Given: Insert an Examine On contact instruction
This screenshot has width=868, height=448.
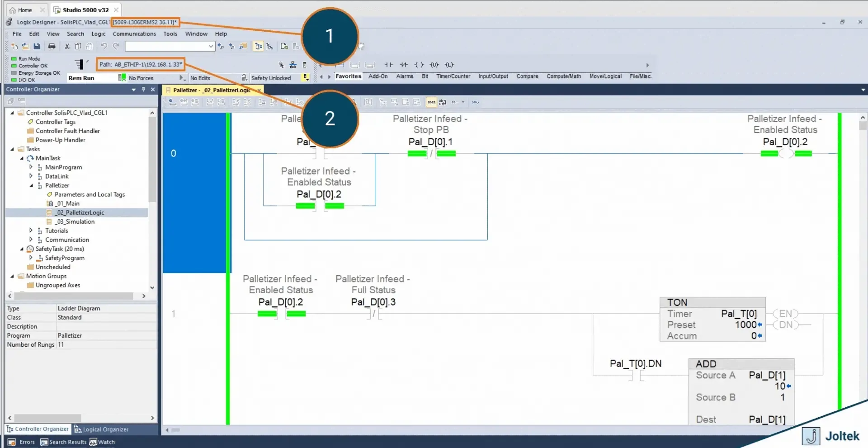Looking at the screenshot, I should pyautogui.click(x=388, y=65).
